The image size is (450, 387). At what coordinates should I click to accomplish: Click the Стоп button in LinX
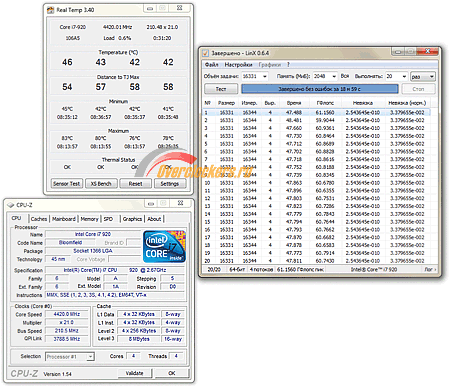pyautogui.click(x=418, y=89)
